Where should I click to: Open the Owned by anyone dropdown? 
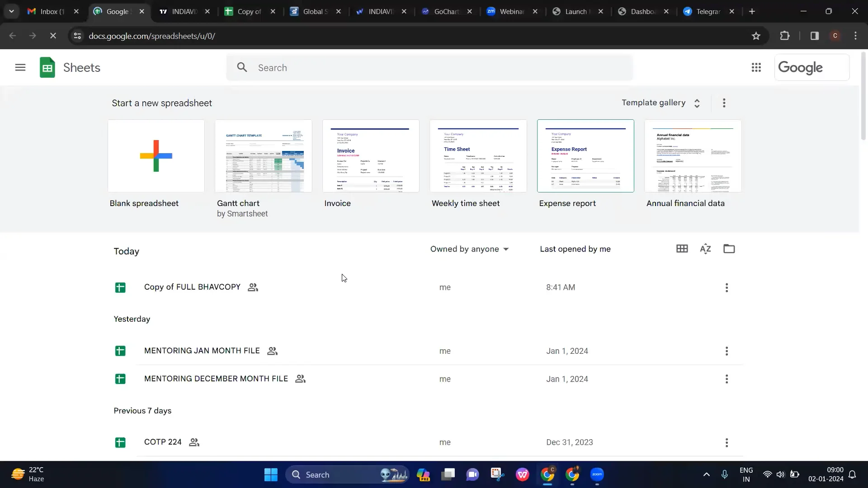click(x=469, y=249)
